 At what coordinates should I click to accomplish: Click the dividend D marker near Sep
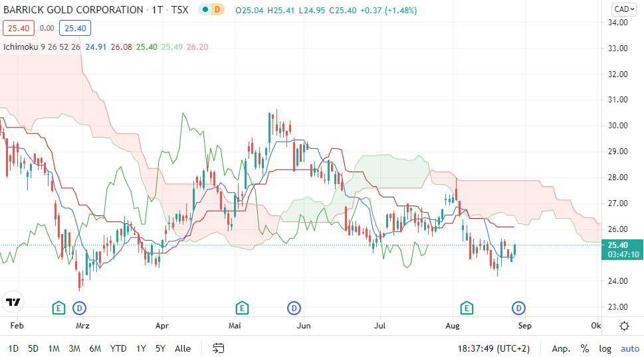click(x=519, y=308)
